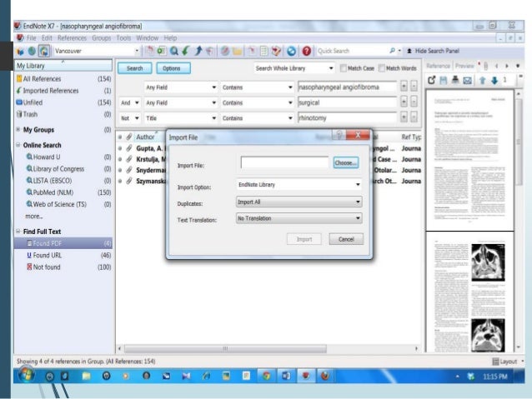This screenshot has height=399, width=532.
Task: Click the Search button
Action: 135,68
